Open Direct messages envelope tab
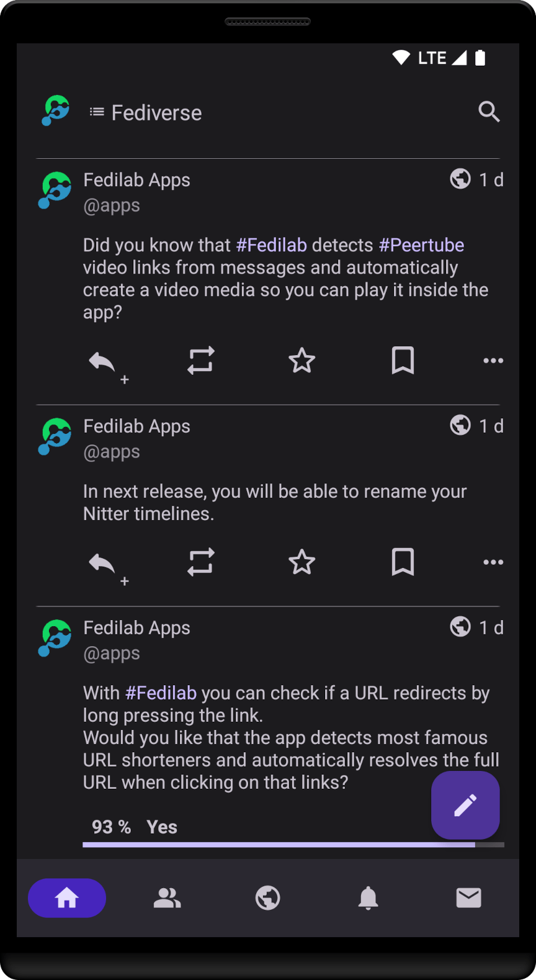The width and height of the screenshot is (536, 980). 468,898
